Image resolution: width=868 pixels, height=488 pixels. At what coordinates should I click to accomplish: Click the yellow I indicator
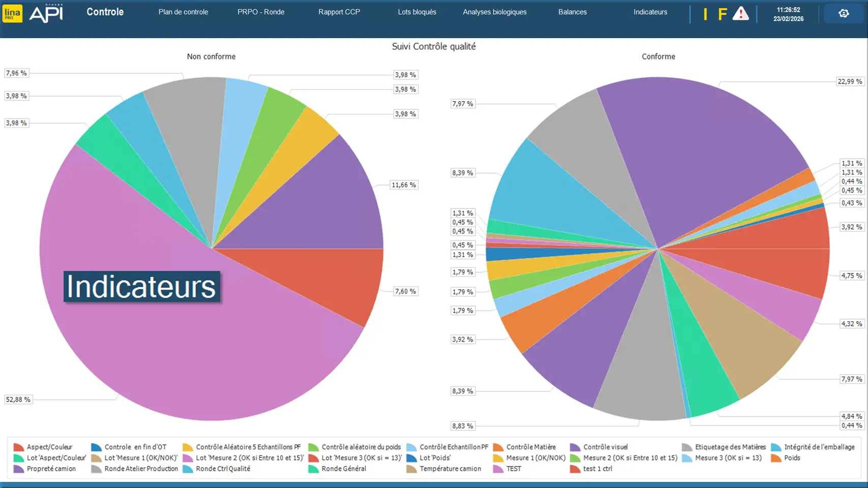click(x=705, y=14)
